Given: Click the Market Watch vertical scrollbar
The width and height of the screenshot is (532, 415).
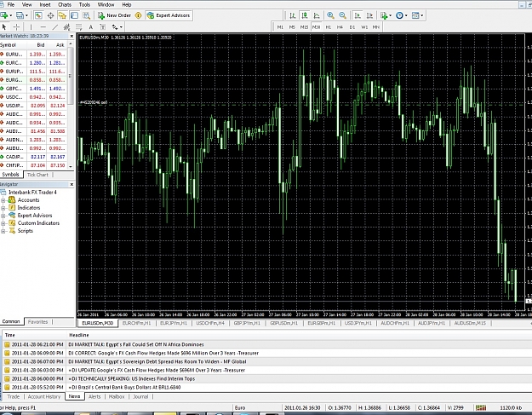Looking at the screenshot, I should (x=71, y=106).
